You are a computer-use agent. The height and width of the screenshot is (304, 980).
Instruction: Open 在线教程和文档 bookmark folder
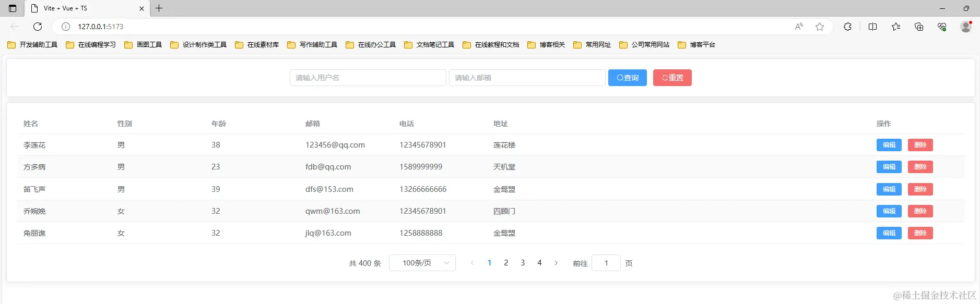491,45
